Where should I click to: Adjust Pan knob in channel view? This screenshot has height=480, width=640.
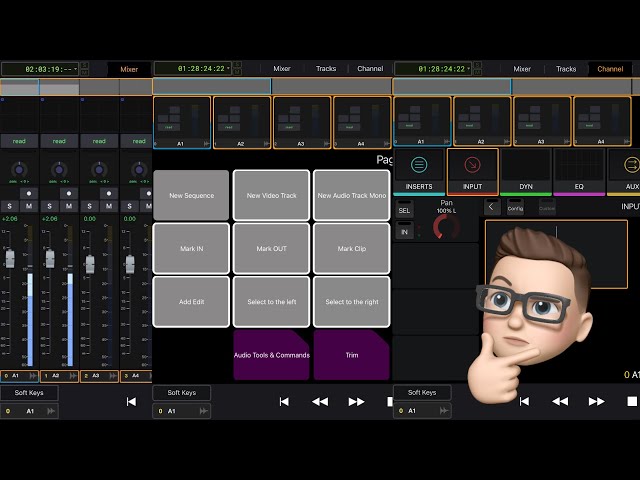click(446, 227)
